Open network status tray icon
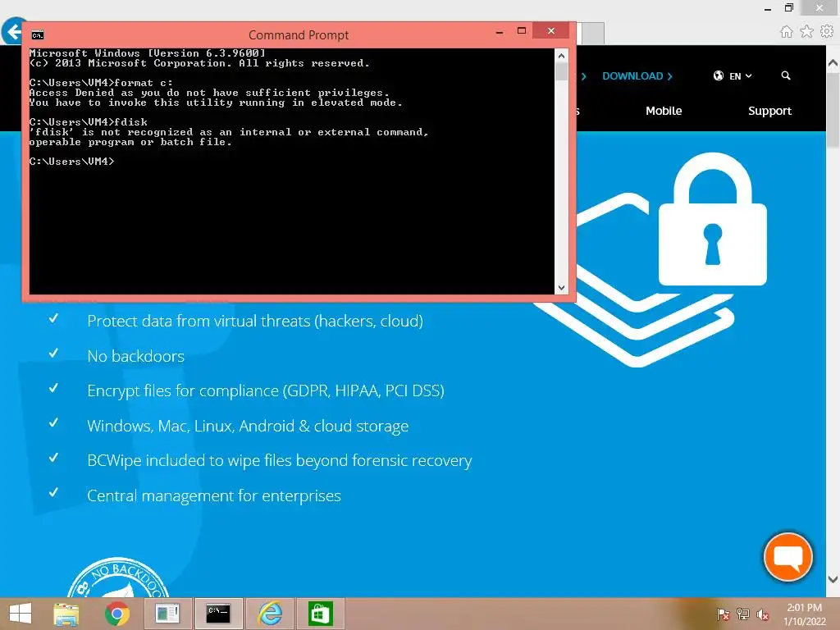This screenshot has height=630, width=840. 742,614
